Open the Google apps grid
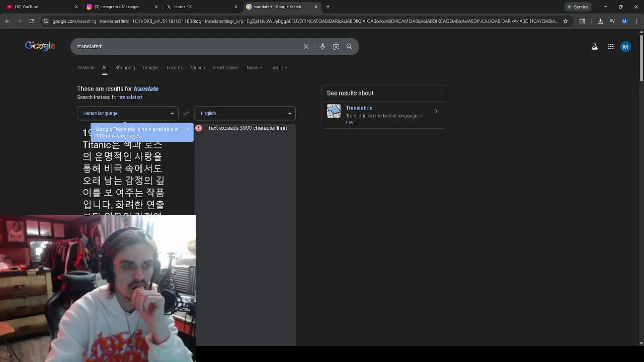Image resolution: width=644 pixels, height=362 pixels. [x=610, y=47]
